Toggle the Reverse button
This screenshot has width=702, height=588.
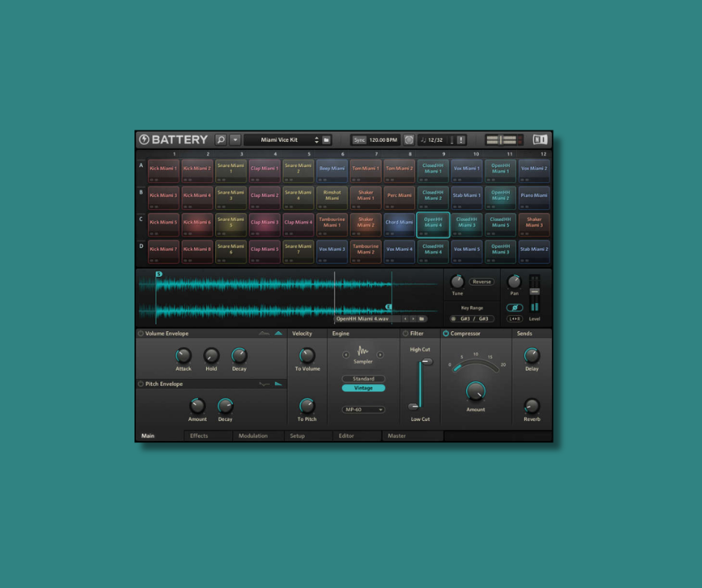(x=482, y=282)
